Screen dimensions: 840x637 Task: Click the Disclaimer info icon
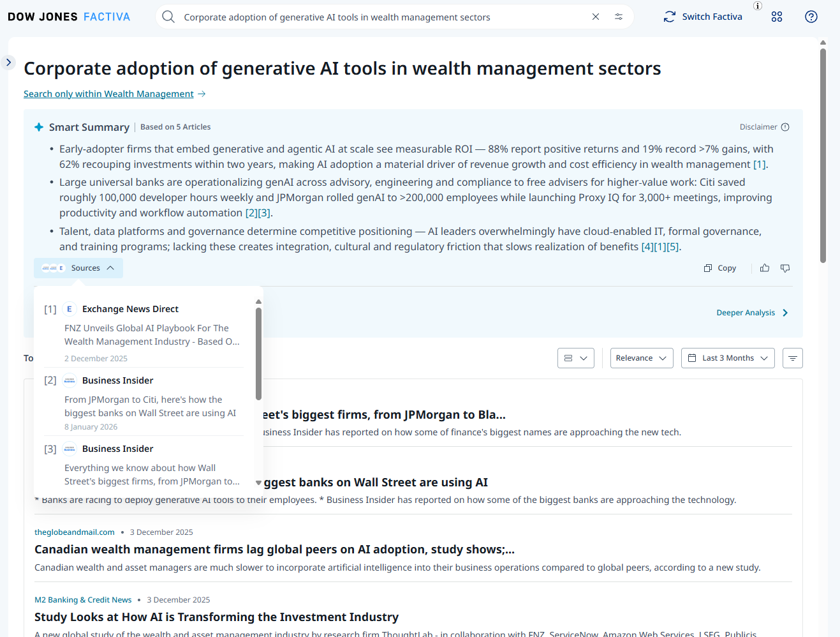[x=785, y=127]
